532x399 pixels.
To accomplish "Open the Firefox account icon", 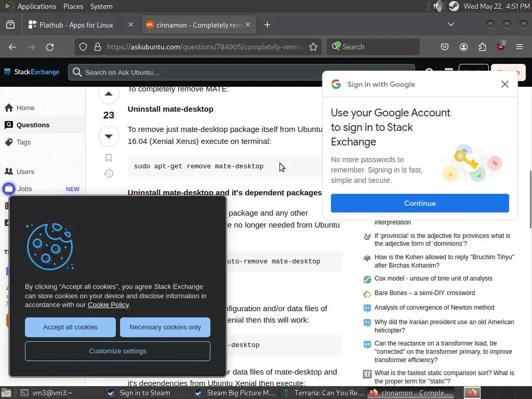I will pyautogui.click(x=463, y=47).
